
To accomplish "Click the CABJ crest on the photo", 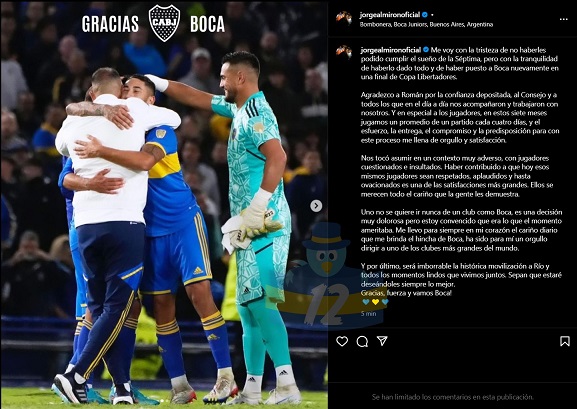I will click(x=164, y=23).
